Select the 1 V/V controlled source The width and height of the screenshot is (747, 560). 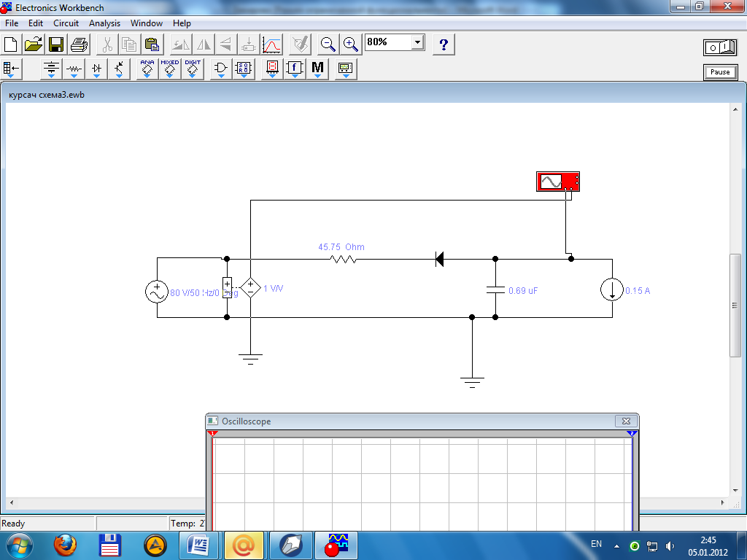pyautogui.click(x=250, y=288)
